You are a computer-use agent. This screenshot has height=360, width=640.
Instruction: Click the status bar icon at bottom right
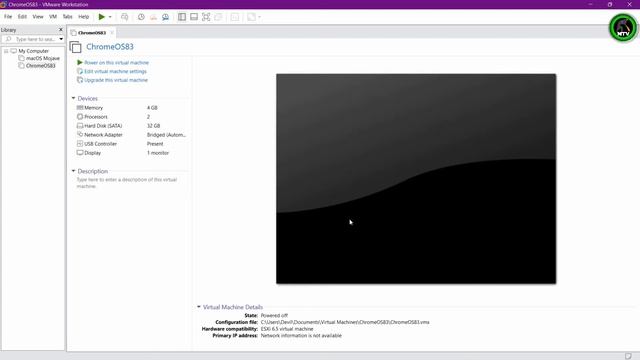(x=628, y=356)
